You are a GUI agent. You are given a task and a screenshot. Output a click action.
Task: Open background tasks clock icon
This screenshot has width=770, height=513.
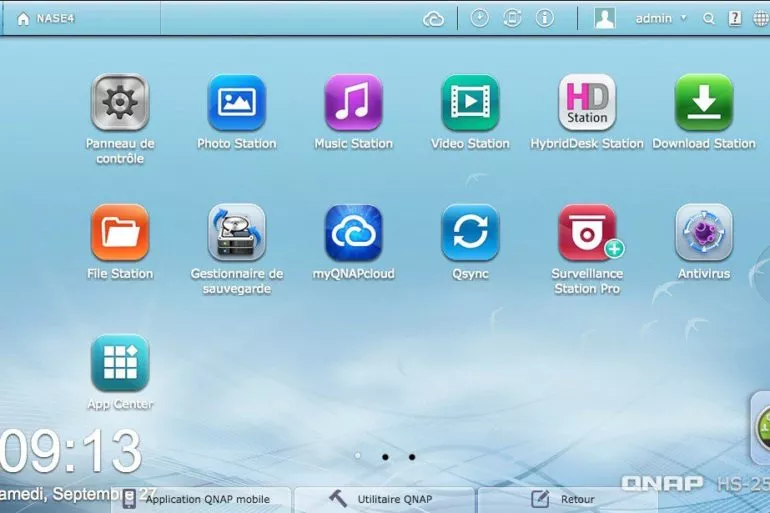coord(479,18)
